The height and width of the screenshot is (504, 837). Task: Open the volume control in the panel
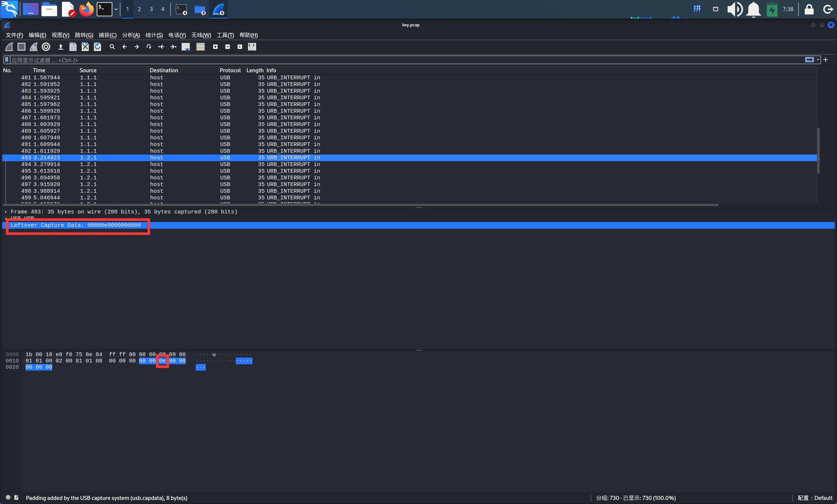[x=734, y=9]
